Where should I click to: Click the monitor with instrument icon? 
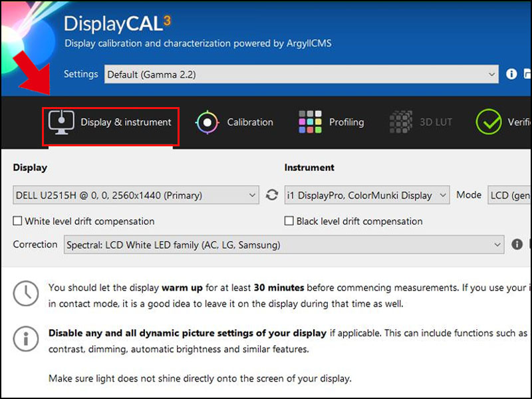tap(61, 122)
